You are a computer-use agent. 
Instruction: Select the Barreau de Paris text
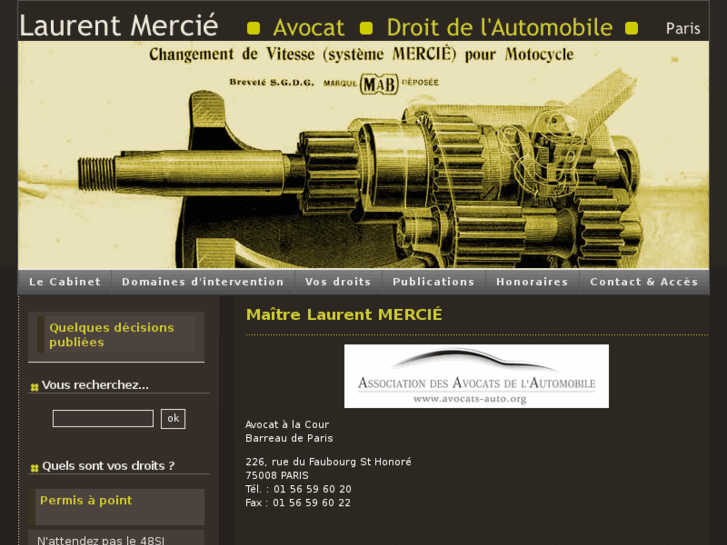pos(289,438)
